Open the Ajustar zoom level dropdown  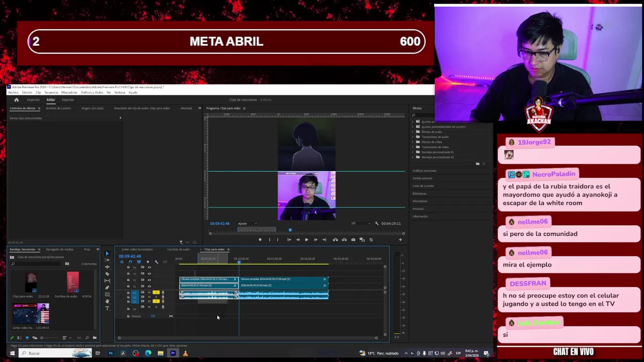click(x=247, y=223)
